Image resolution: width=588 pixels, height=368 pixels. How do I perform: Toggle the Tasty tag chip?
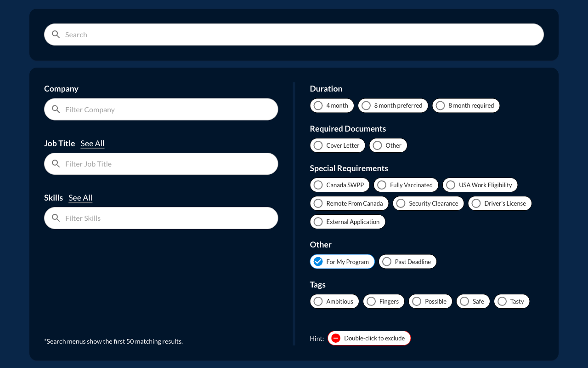coord(512,301)
